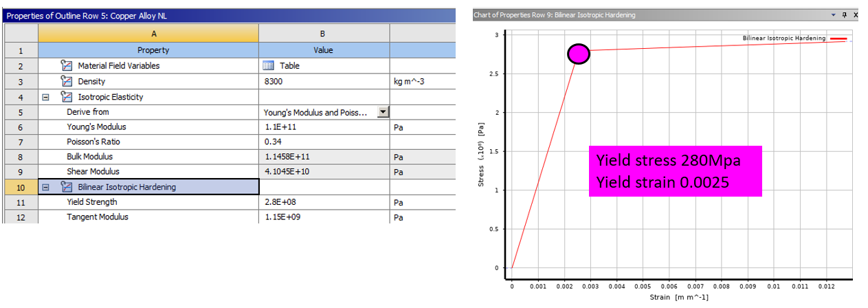868x308 pixels.
Task: Collapse the Isotropic Elasticity group
Action: 45,97
